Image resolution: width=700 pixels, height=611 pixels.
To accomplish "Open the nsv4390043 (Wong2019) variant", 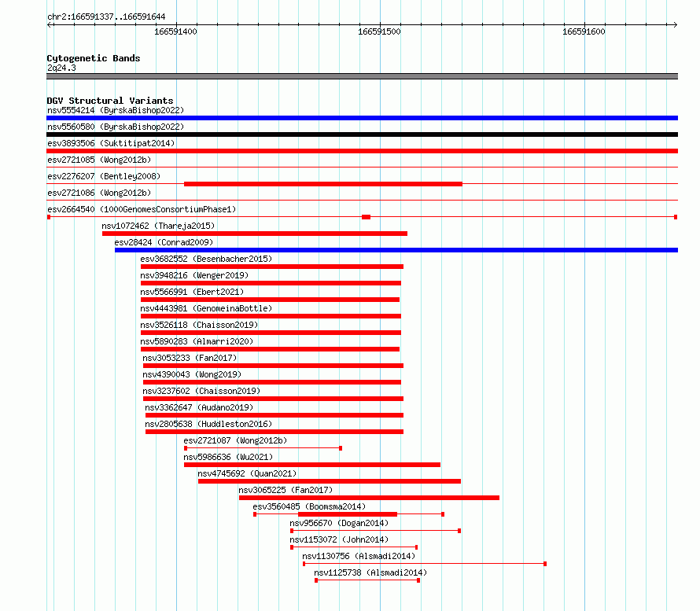I will [192, 374].
